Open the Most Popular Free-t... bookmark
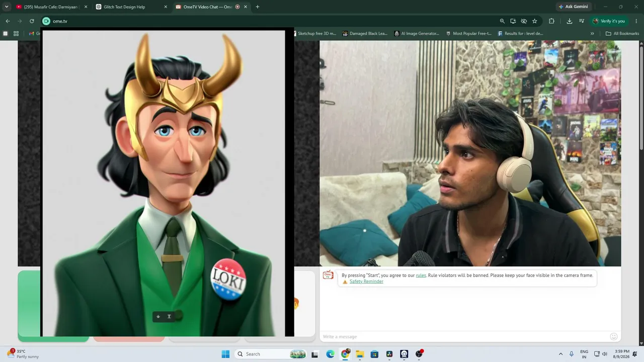The image size is (644, 362). (x=468, y=34)
